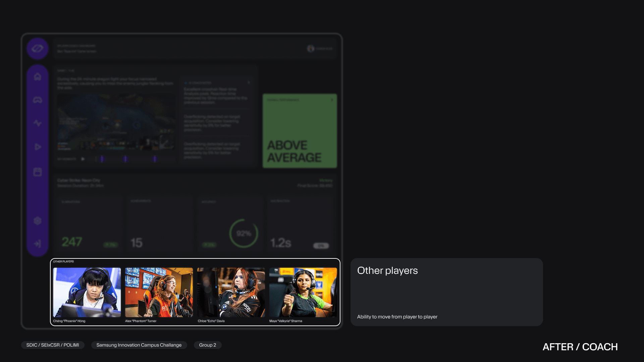Switch to Maya "Valkyrie" Sharma player
Screen dimensions: 644x362
click(303, 292)
